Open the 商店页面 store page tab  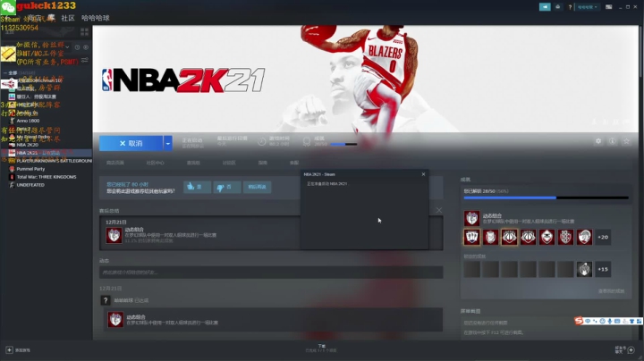click(115, 163)
